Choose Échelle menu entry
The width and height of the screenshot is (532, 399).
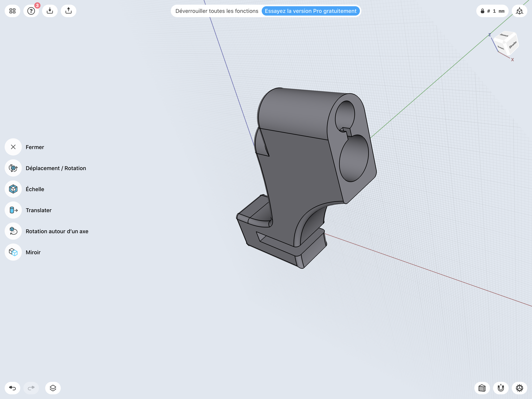coord(35,189)
